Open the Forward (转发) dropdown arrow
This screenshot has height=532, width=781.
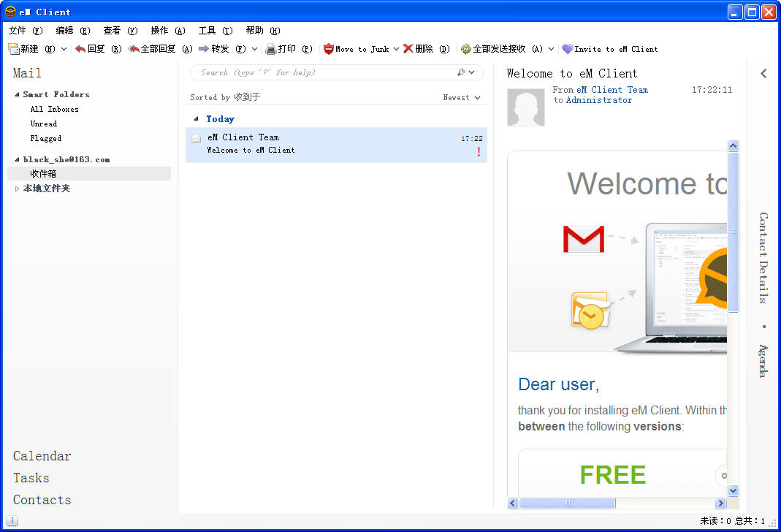254,49
